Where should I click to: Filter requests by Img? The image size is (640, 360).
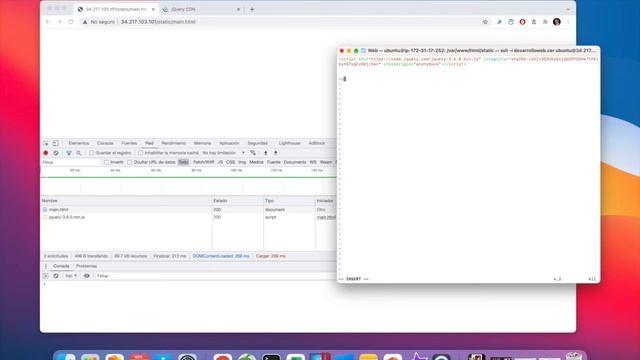click(x=242, y=162)
